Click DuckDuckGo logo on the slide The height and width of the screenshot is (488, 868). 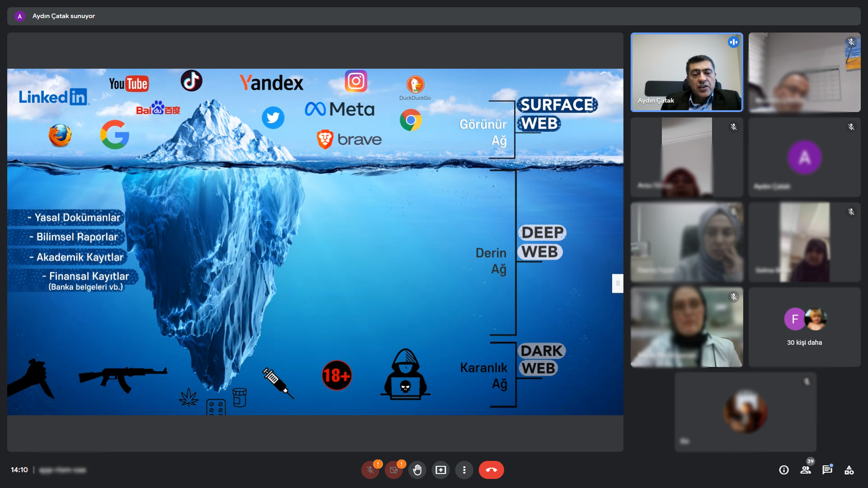pyautogui.click(x=415, y=88)
